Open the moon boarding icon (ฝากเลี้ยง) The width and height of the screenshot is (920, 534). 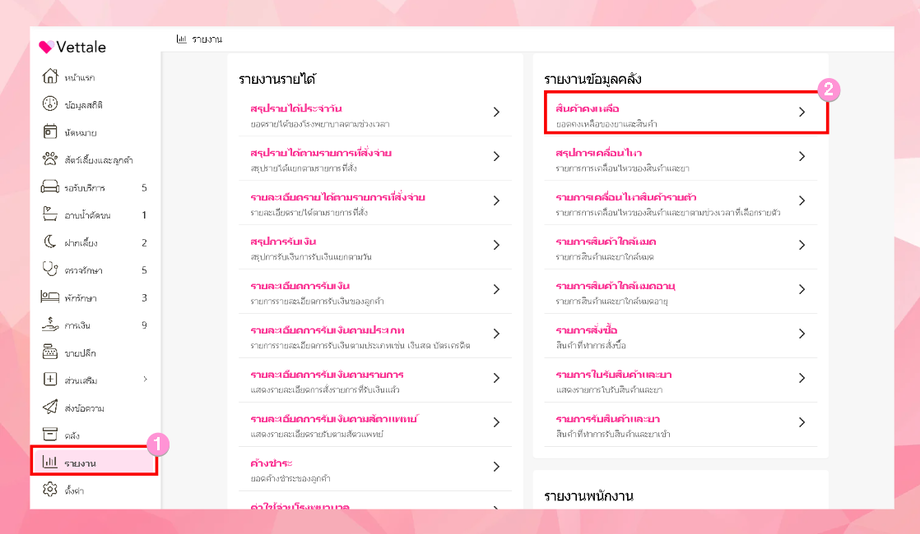[50, 242]
